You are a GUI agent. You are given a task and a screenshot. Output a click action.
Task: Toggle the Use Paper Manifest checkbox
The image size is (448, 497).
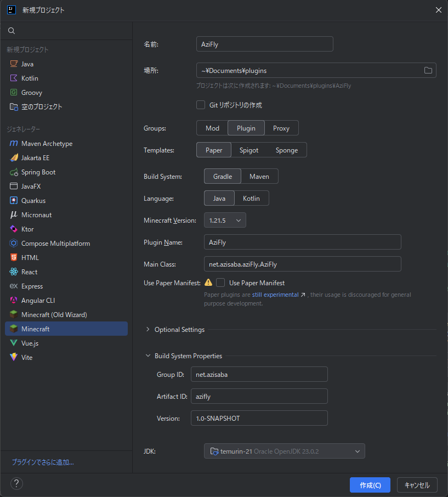pyautogui.click(x=220, y=283)
